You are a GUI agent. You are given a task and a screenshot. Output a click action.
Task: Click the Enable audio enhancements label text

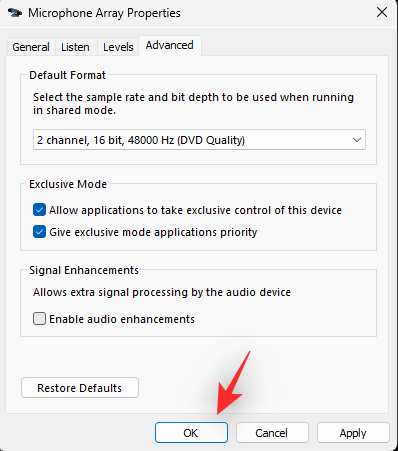[122, 319]
